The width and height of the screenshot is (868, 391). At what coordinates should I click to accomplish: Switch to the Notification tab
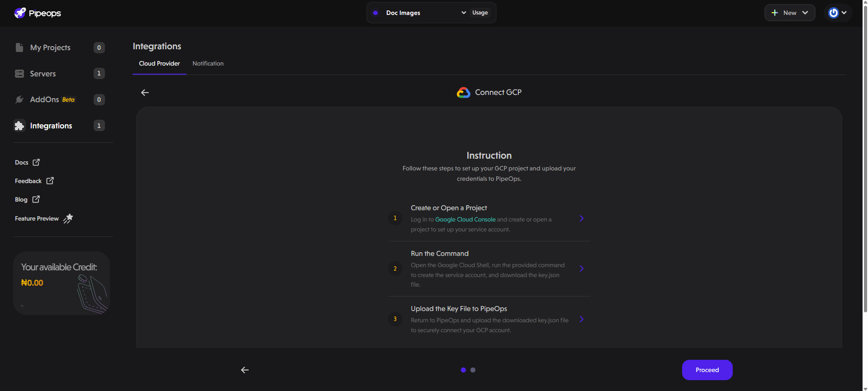click(x=208, y=63)
